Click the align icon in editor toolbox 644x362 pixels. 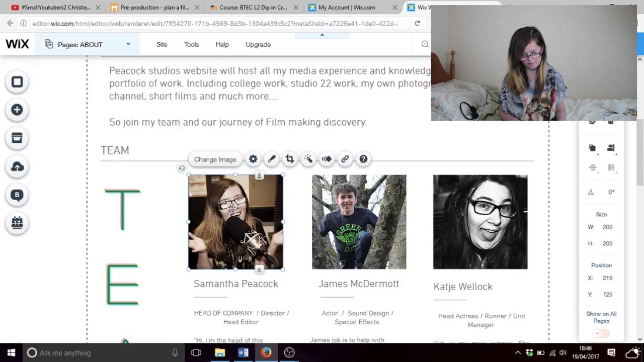click(611, 148)
